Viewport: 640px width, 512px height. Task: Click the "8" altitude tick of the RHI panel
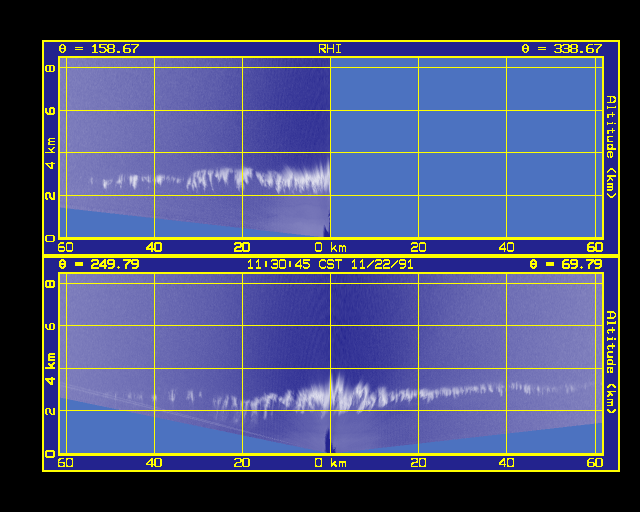[x=51, y=68]
